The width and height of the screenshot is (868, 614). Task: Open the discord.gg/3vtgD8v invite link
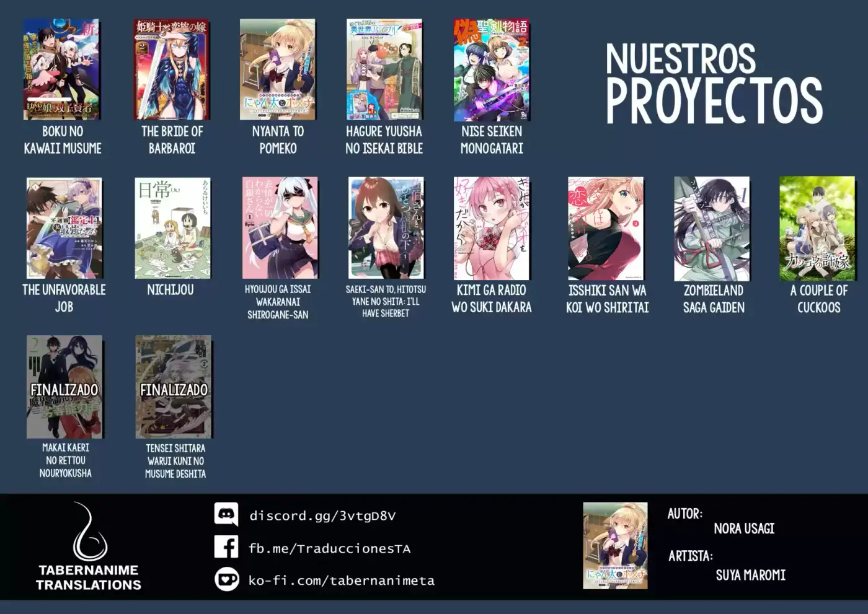pos(322,515)
